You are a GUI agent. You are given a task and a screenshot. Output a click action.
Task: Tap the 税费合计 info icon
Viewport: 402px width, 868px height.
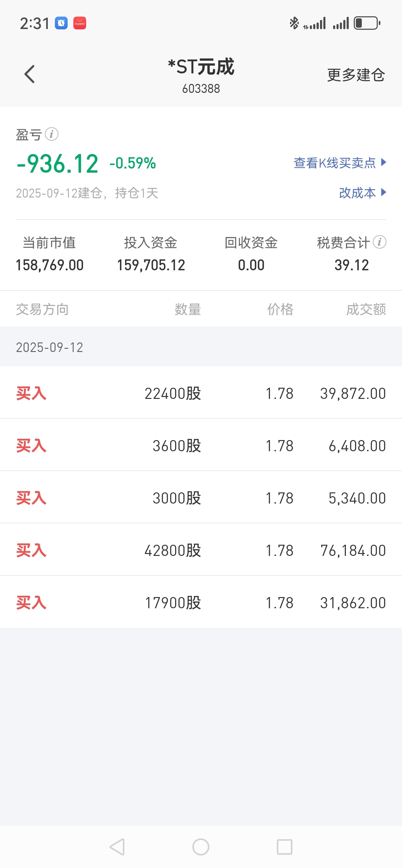point(379,242)
